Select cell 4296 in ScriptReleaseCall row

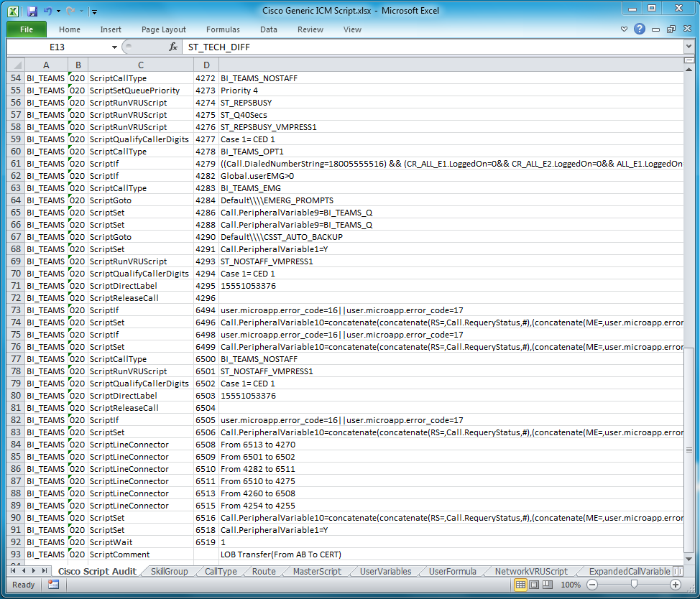click(206, 298)
